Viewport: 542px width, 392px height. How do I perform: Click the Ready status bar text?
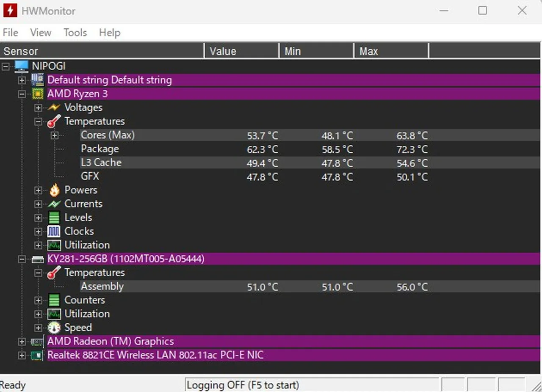click(13, 385)
